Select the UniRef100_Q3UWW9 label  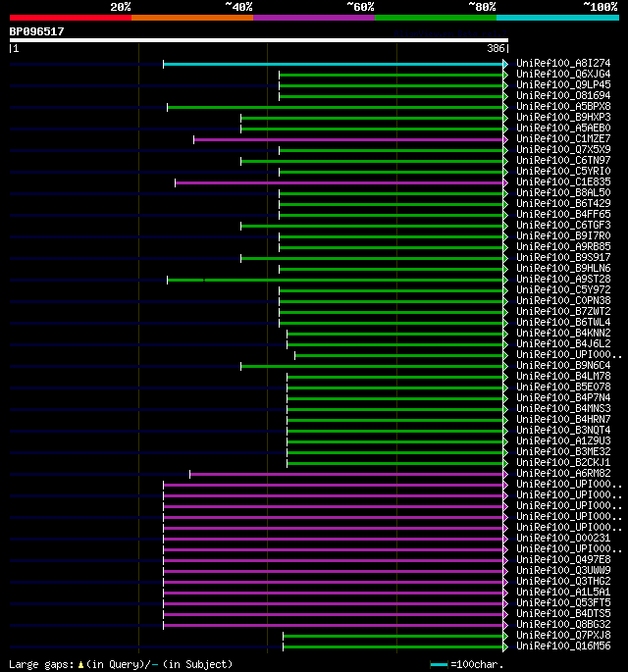[x=563, y=570]
